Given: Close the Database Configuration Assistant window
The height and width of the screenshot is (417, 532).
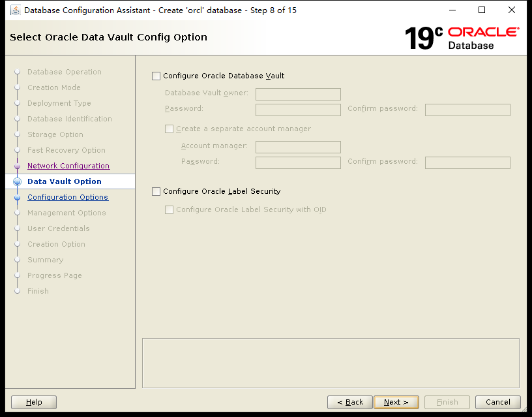Looking at the screenshot, I should (512, 10).
